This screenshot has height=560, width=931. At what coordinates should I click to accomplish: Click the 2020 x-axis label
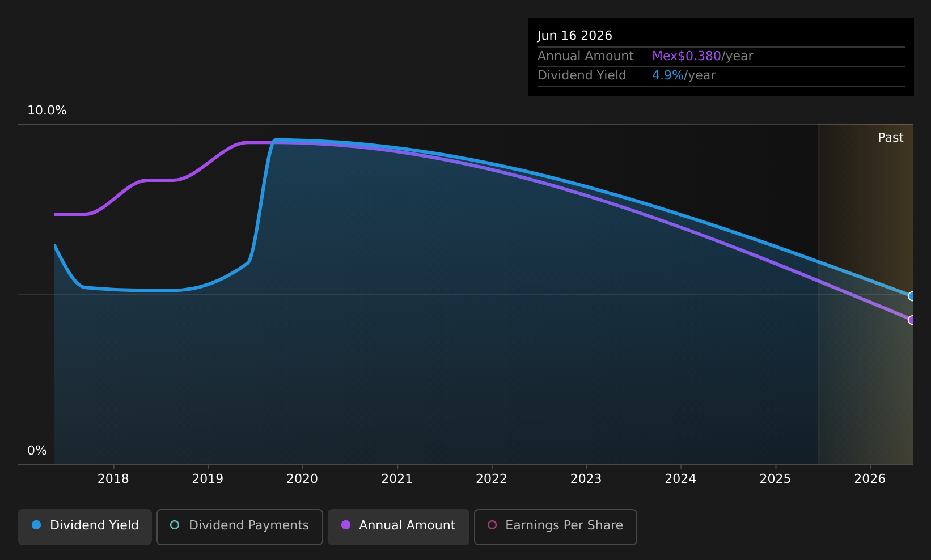click(x=302, y=479)
